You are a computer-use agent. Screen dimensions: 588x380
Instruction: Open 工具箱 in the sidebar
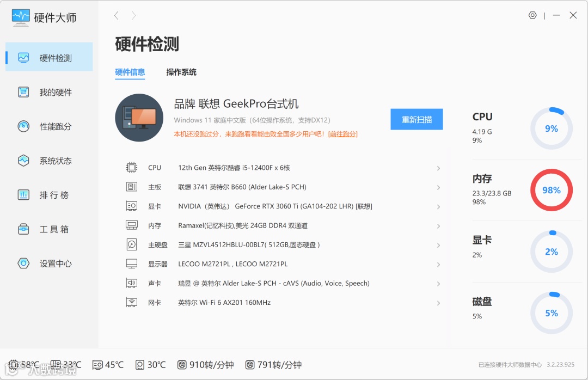click(49, 229)
